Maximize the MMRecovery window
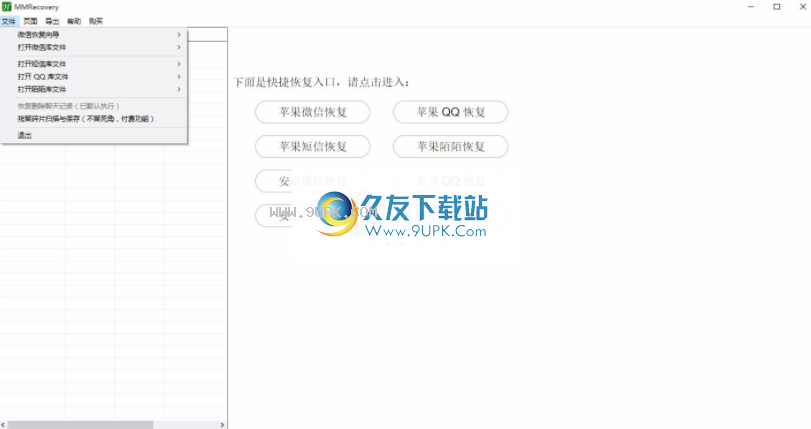 (x=776, y=7)
